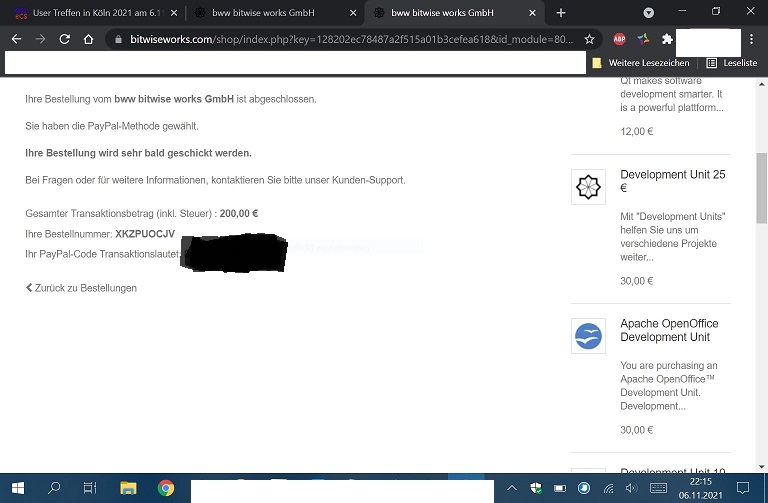Image resolution: width=768 pixels, height=503 pixels.
Task: Click the page scrollbar down arrow
Action: click(x=762, y=467)
